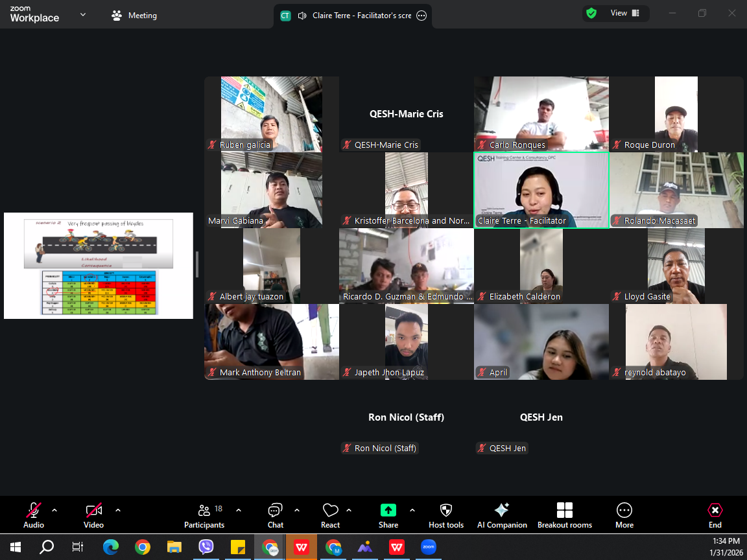Expand the React options caret
Viewport: 747px width, 560px height.
coord(349,511)
